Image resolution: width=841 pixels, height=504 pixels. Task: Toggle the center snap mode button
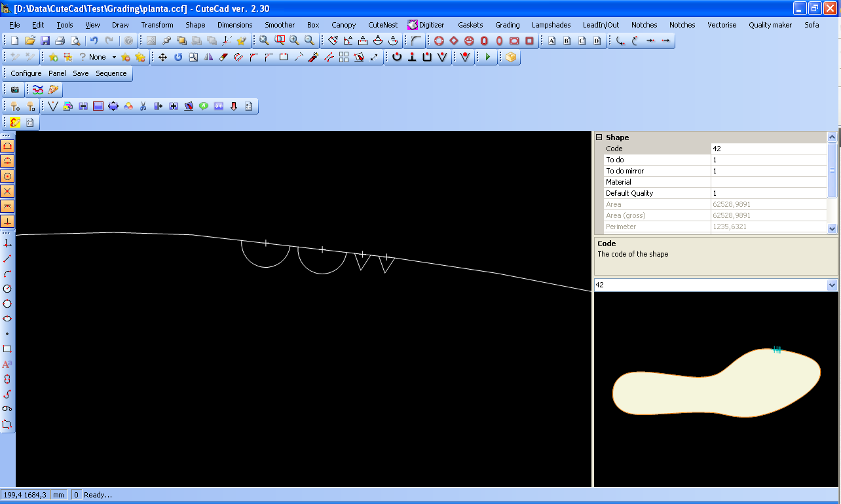click(x=7, y=176)
